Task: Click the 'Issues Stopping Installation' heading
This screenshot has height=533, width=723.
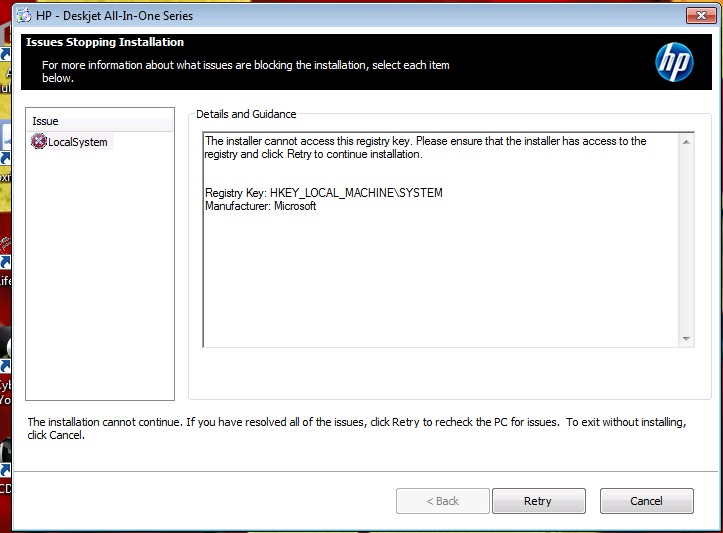Action: [x=105, y=42]
